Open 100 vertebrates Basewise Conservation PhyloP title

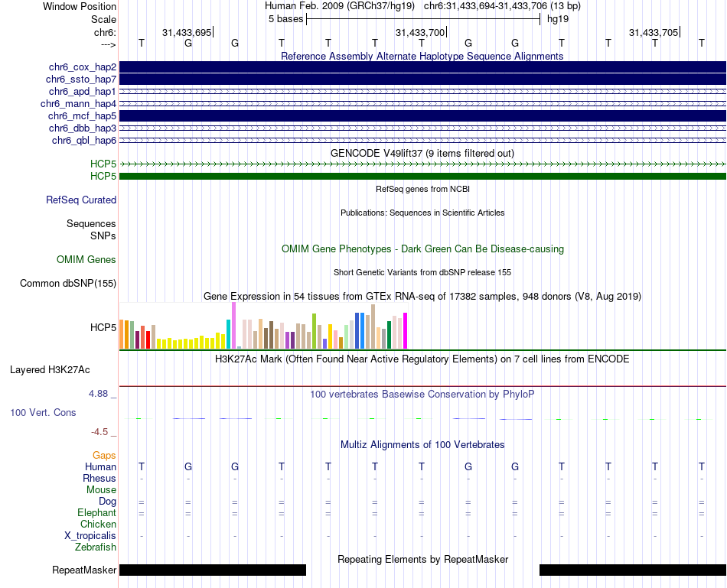click(x=422, y=395)
